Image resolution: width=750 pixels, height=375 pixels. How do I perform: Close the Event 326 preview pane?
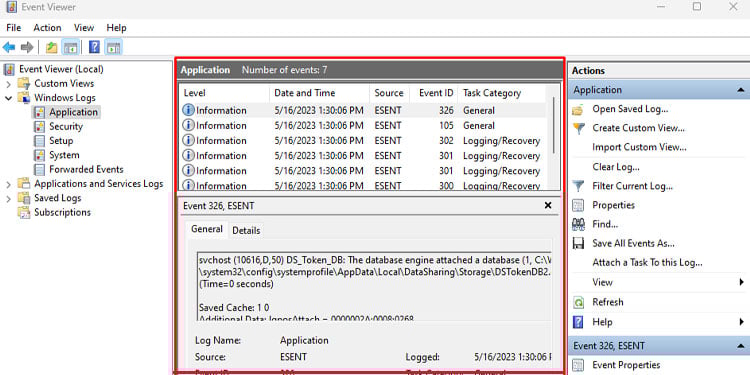click(548, 206)
